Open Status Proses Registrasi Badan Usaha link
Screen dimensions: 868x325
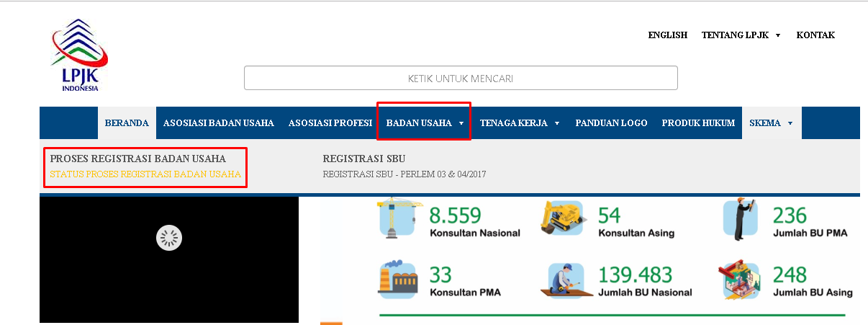(145, 174)
